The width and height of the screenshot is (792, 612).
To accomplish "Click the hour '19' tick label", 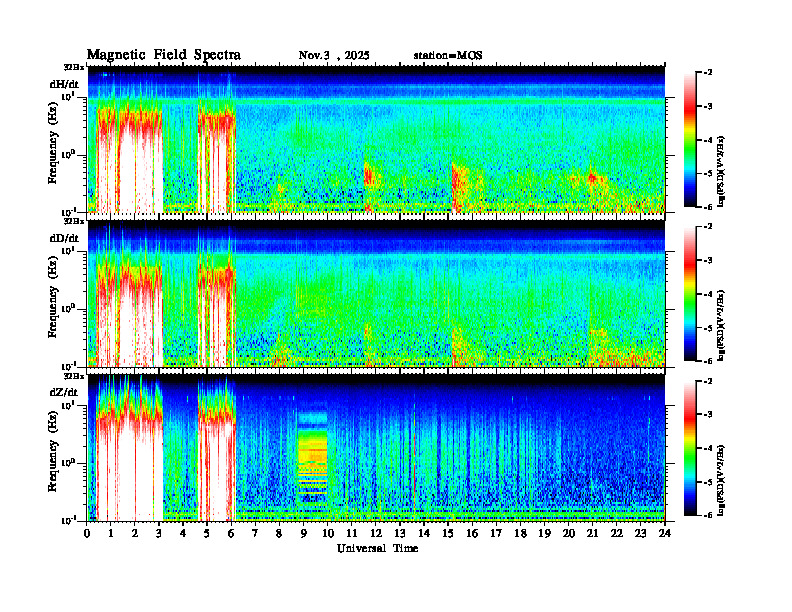I will (x=544, y=533).
